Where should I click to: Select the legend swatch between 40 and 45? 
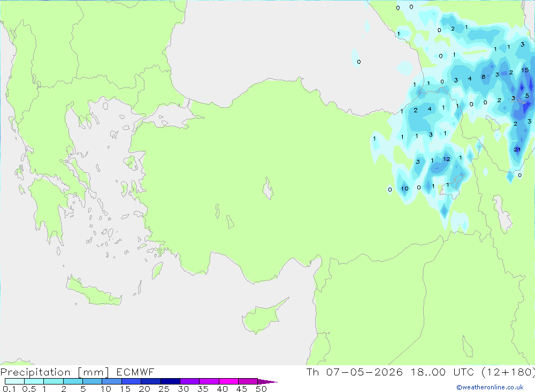228,381
